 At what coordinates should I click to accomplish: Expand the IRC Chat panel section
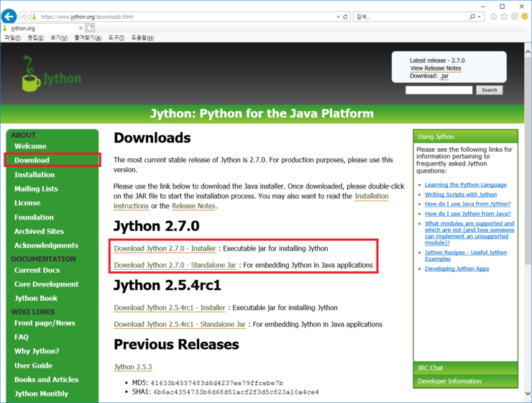pos(465,368)
